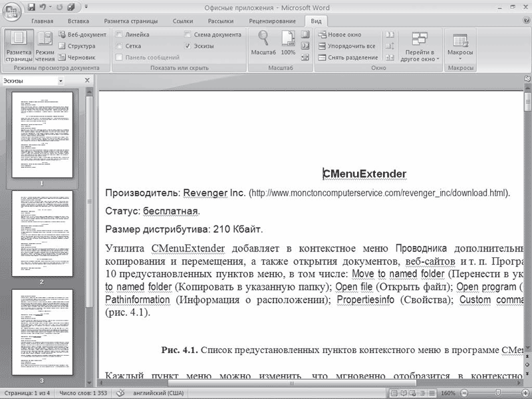The image size is (532, 399).
Task: Open the Word help question mark
Action: (x=526, y=21)
